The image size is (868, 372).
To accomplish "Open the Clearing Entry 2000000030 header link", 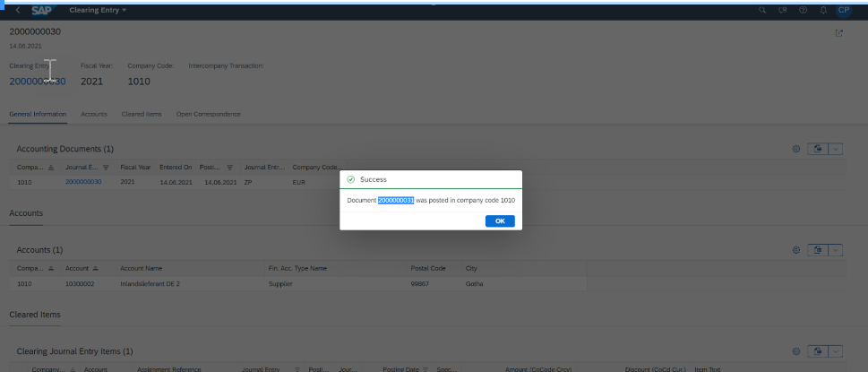I will pos(37,82).
